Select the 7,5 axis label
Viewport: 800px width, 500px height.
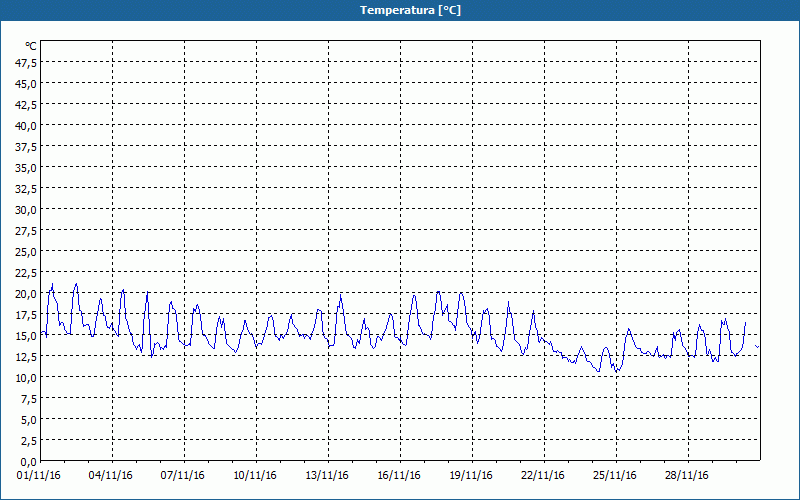[29, 398]
